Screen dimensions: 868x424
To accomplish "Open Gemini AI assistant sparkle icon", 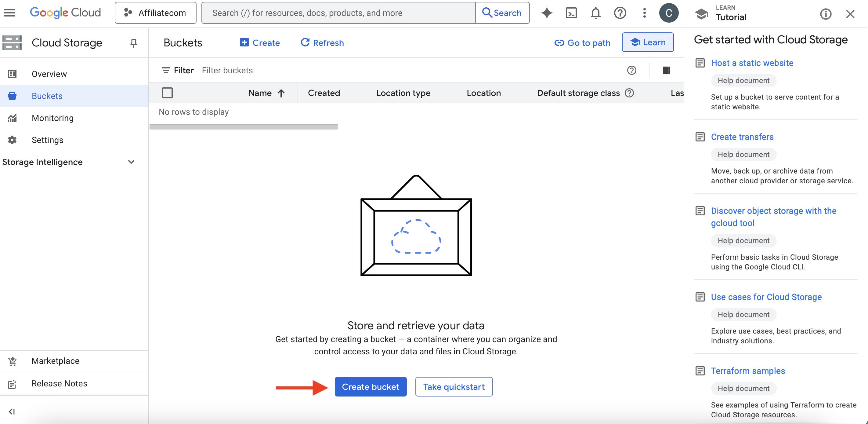I will point(547,13).
